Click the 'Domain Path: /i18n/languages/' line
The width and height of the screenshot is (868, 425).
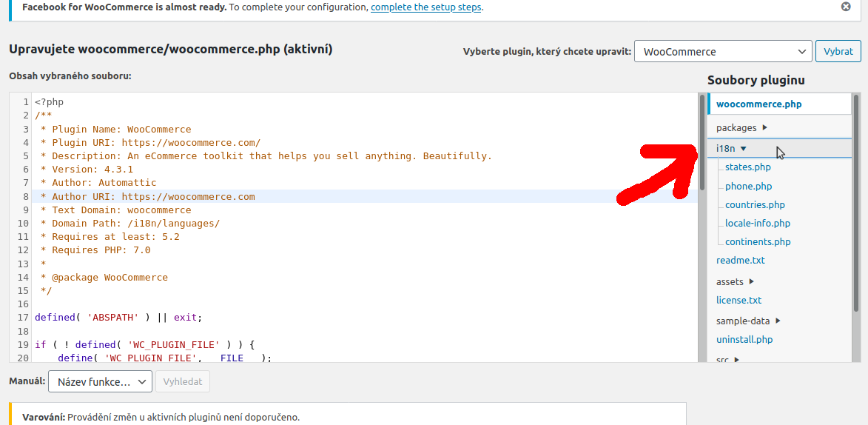click(x=130, y=224)
